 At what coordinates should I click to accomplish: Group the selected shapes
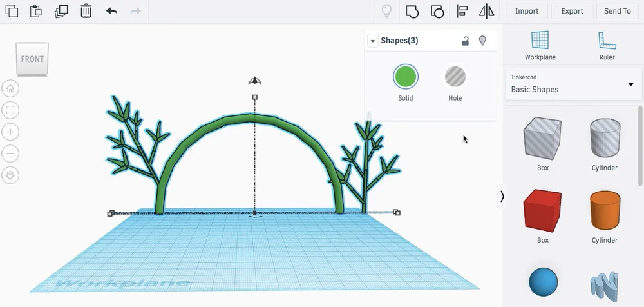pos(412,11)
